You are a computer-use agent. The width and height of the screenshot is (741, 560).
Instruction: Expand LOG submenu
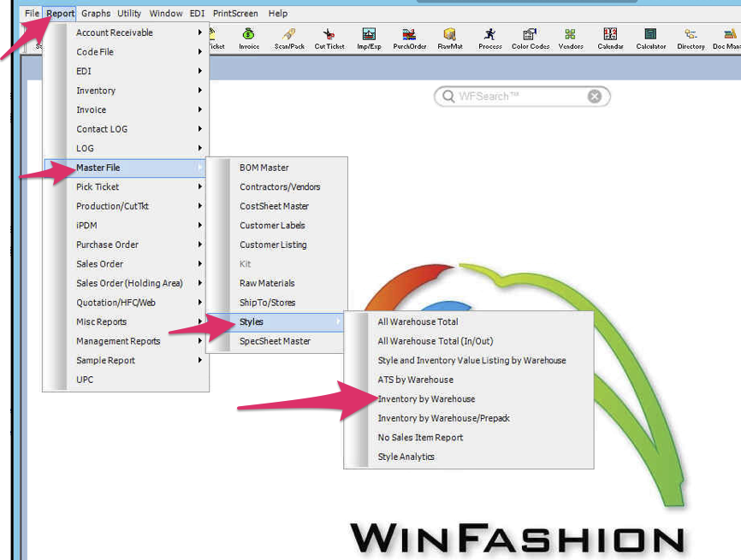coord(126,148)
